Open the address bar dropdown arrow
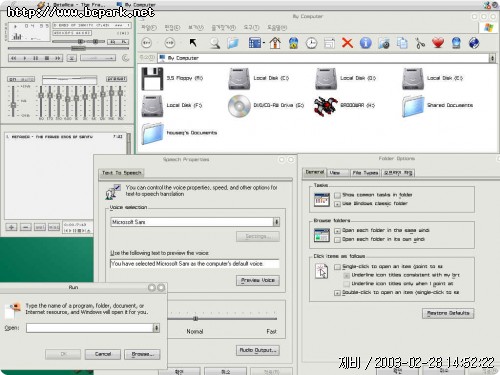500x375 pixels. 492,58
